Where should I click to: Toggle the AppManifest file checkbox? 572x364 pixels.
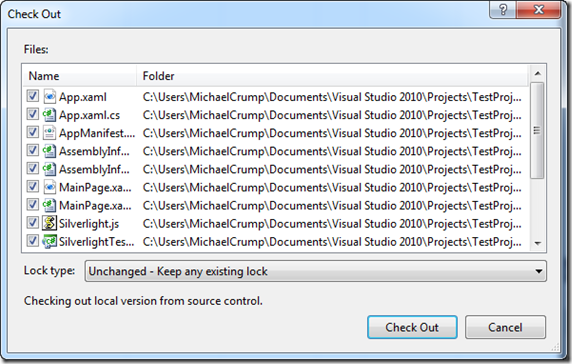32,132
